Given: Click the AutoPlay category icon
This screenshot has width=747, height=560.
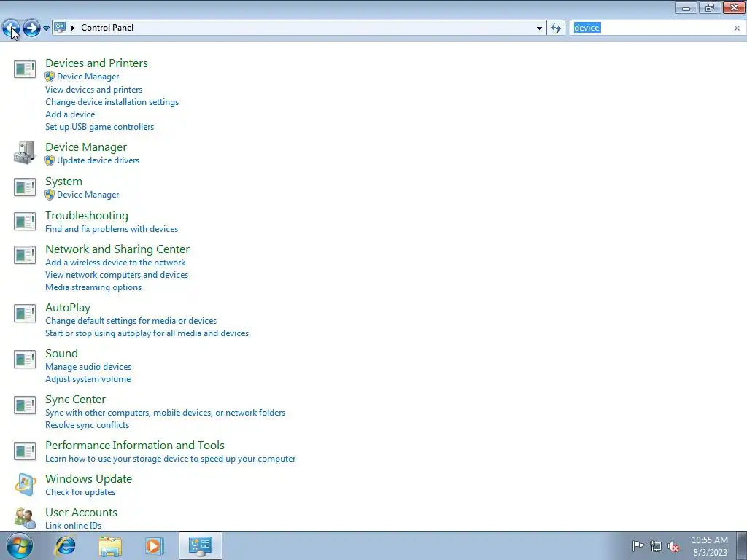Looking at the screenshot, I should pos(25,314).
